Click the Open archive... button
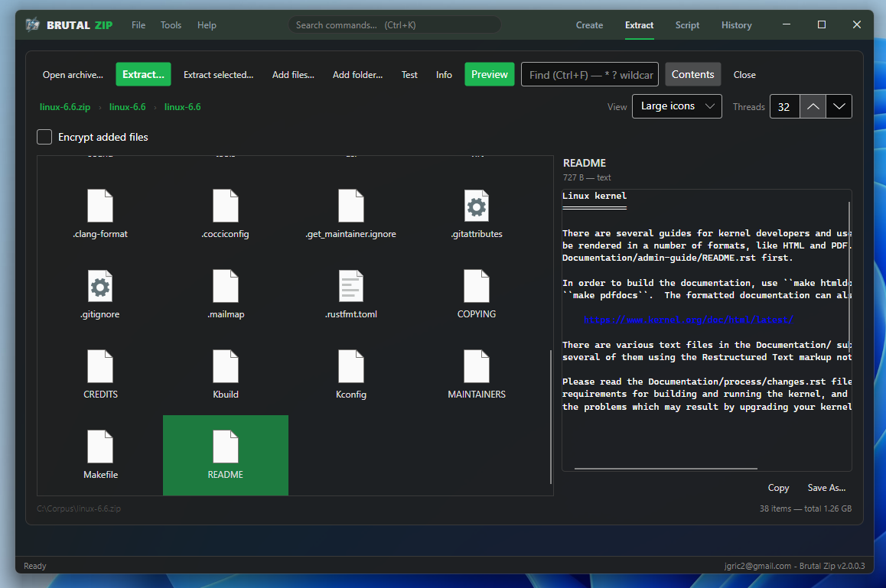The width and height of the screenshot is (886, 588). coord(73,75)
